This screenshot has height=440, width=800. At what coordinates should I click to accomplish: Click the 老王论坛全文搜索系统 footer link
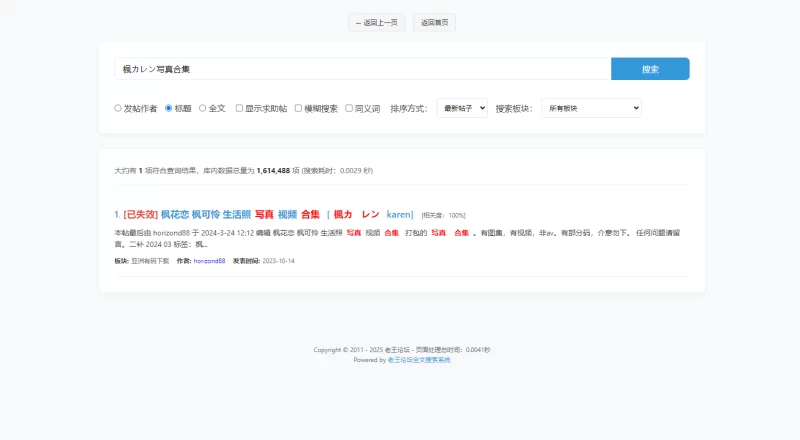pyautogui.click(x=419, y=360)
